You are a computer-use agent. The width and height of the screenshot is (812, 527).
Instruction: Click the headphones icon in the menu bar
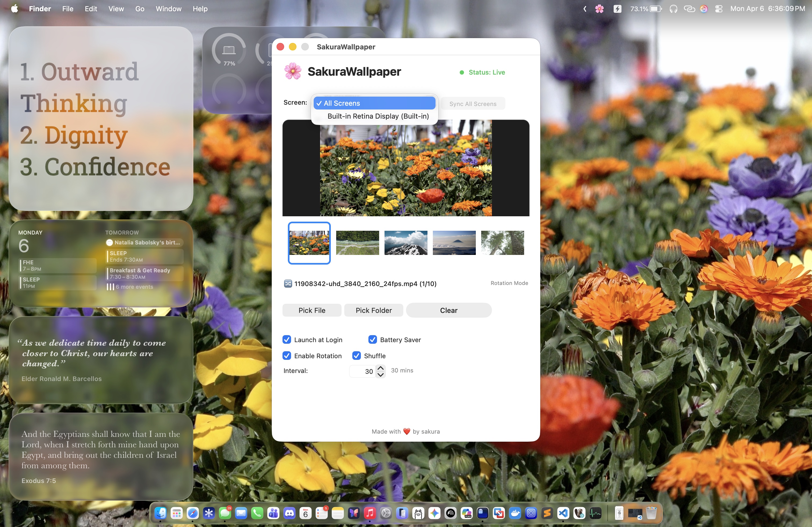673,9
